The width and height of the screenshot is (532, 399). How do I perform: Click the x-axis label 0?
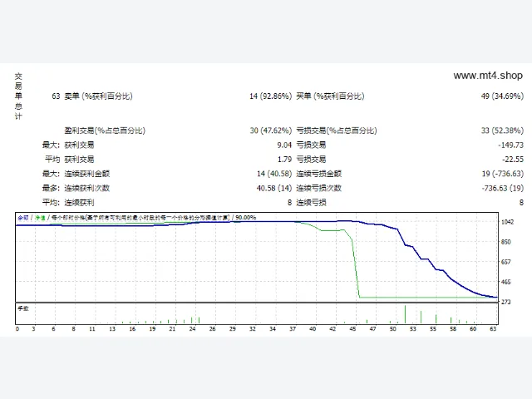click(17, 329)
